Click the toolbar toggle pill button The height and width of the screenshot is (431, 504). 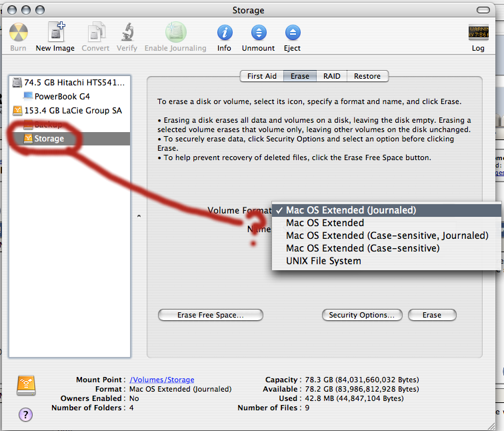483,10
